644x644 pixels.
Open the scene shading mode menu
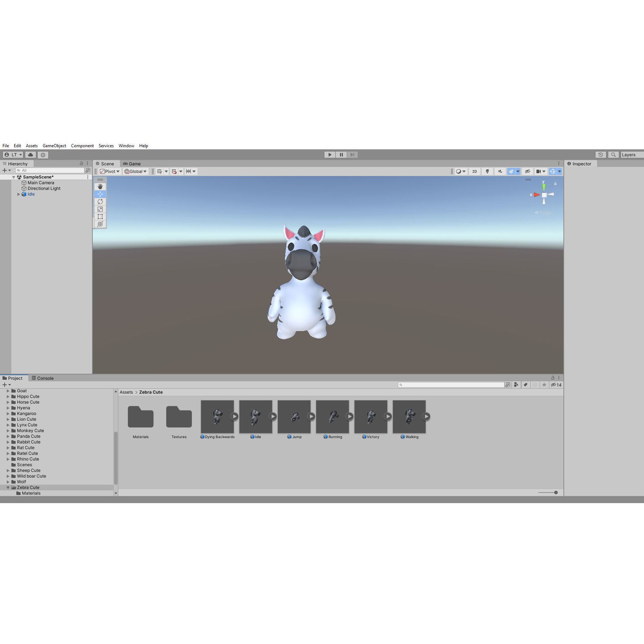pos(460,171)
